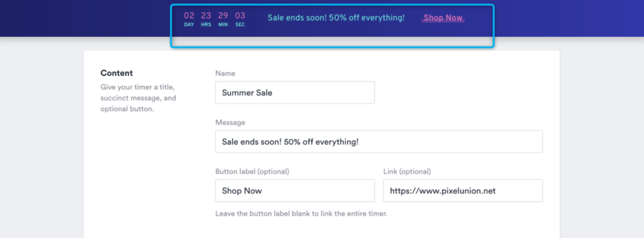The height and width of the screenshot is (238, 644).
Task: Click the SEC unit label in countdown
Action: tap(240, 24)
